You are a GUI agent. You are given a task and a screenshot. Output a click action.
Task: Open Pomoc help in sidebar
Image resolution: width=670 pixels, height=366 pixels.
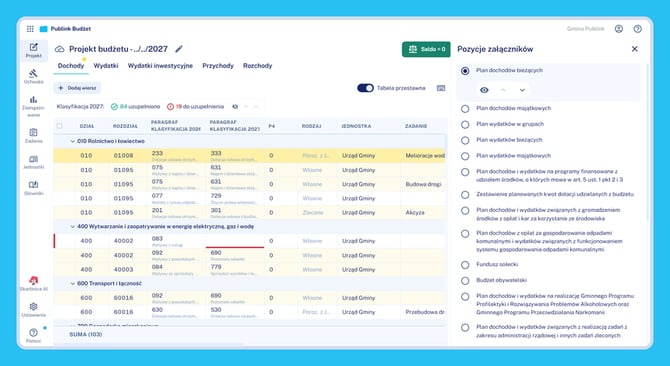click(x=33, y=335)
